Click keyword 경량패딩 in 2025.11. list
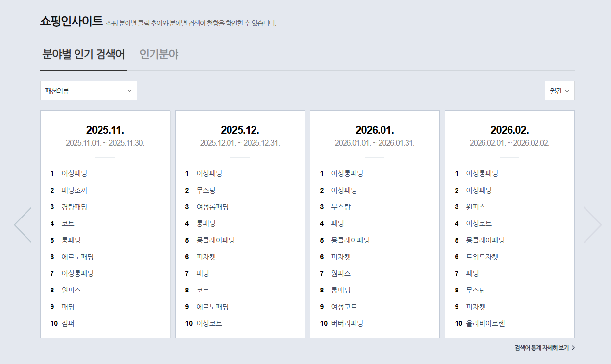This screenshot has height=364, width=611. tap(75, 207)
